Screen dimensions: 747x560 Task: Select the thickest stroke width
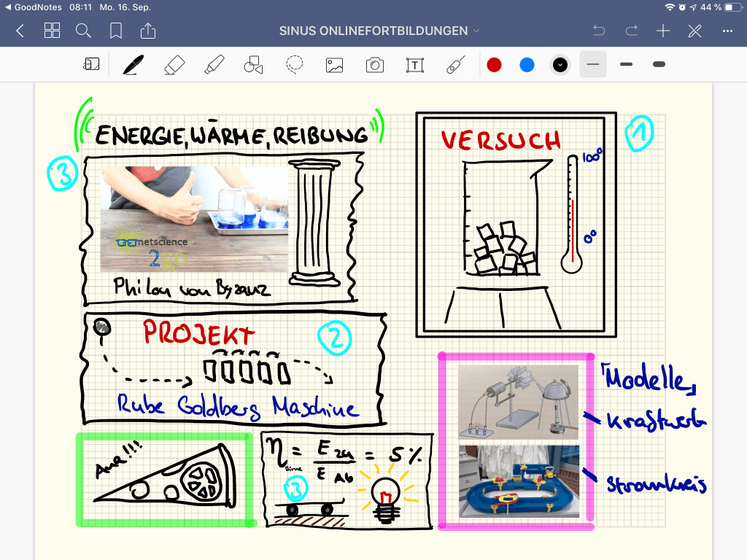(x=659, y=65)
